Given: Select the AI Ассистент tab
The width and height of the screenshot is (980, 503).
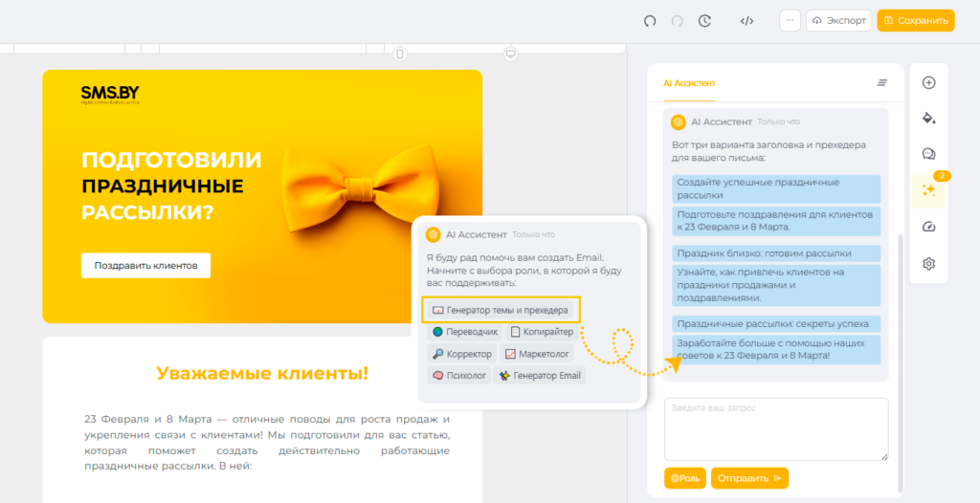Looking at the screenshot, I should pos(689,83).
